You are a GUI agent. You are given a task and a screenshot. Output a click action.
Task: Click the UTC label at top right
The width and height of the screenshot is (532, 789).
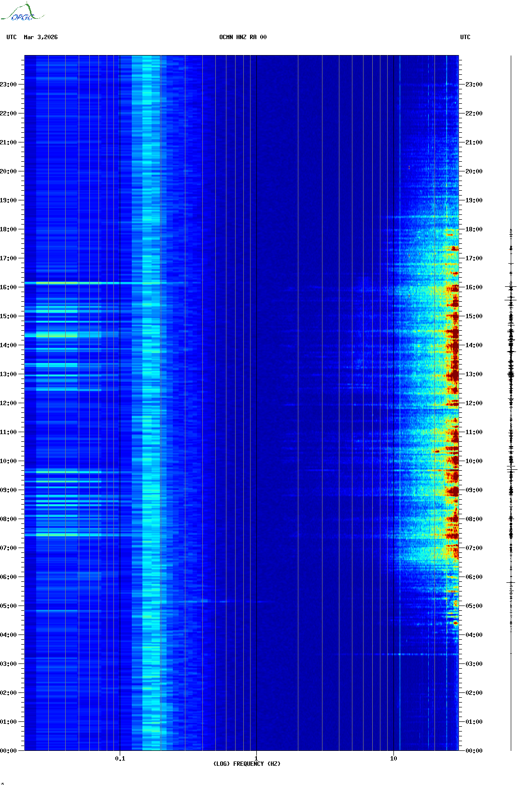[x=465, y=37]
